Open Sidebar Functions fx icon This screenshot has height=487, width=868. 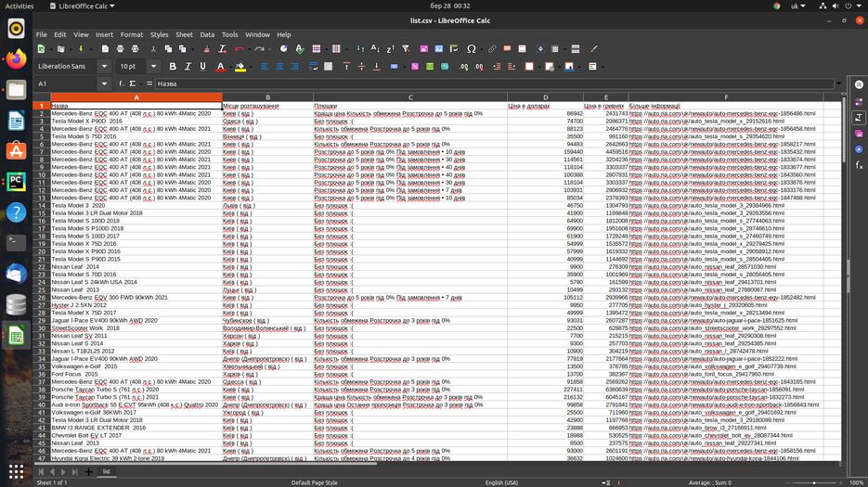859,165
